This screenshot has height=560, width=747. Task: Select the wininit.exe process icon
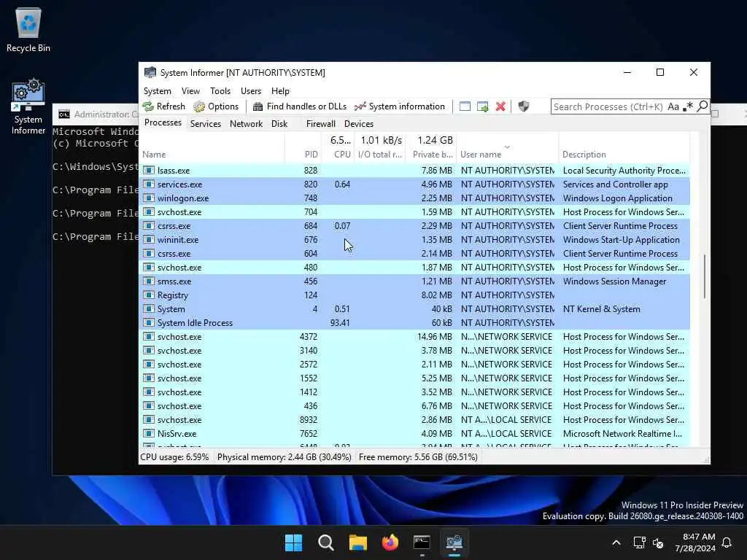[x=149, y=239]
